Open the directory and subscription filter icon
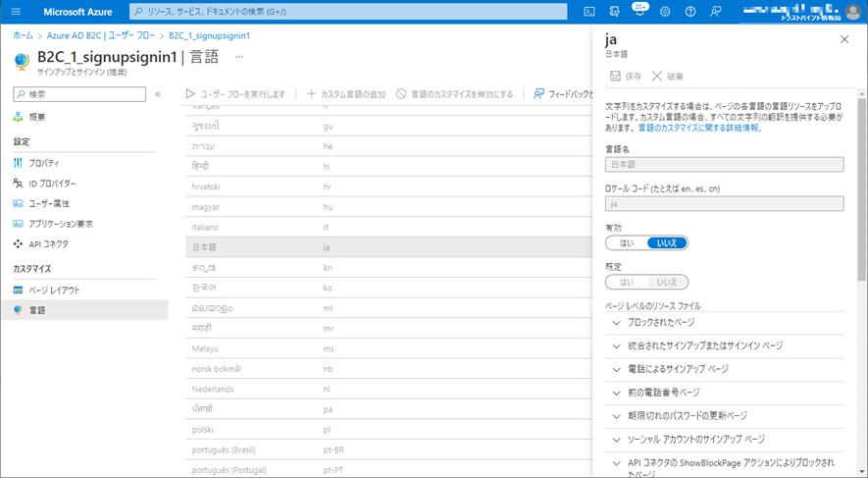This screenshot has height=478, width=868. [614, 11]
